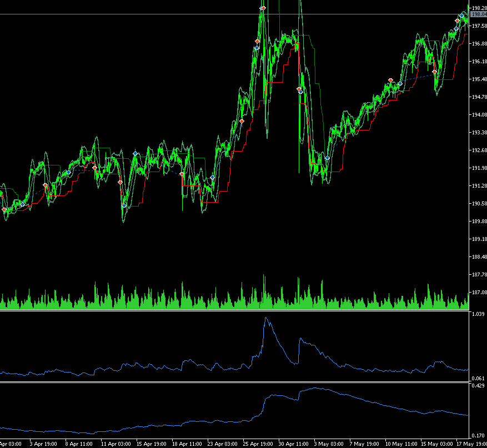The width and height of the screenshot is (487, 448).
Task: Click the blue arrow above price near 15 Apr
Action: [x=135, y=153]
